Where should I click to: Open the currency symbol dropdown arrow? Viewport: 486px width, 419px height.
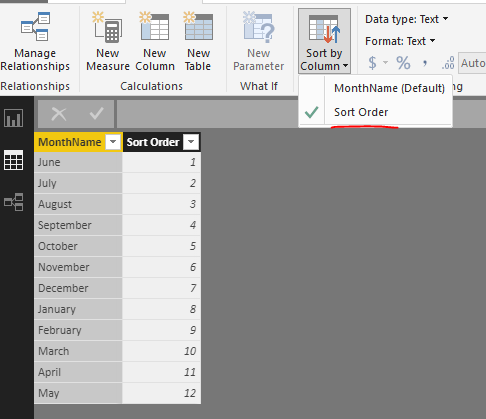[385, 62]
